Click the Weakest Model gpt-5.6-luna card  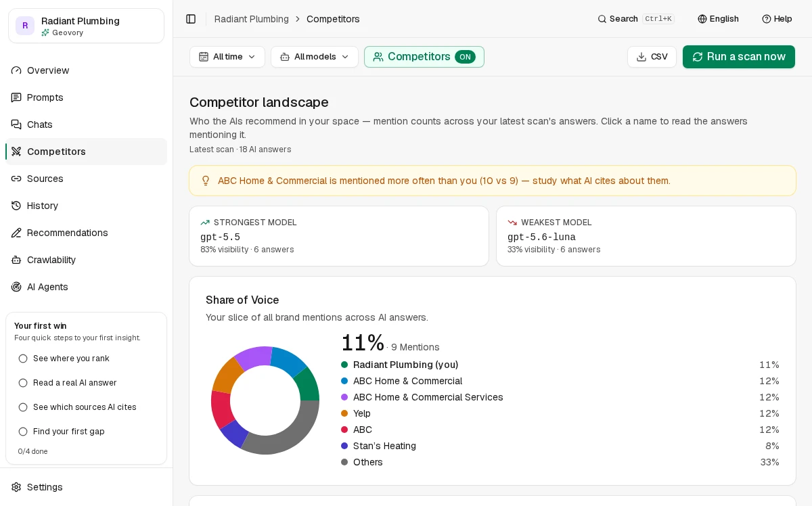pos(646,236)
